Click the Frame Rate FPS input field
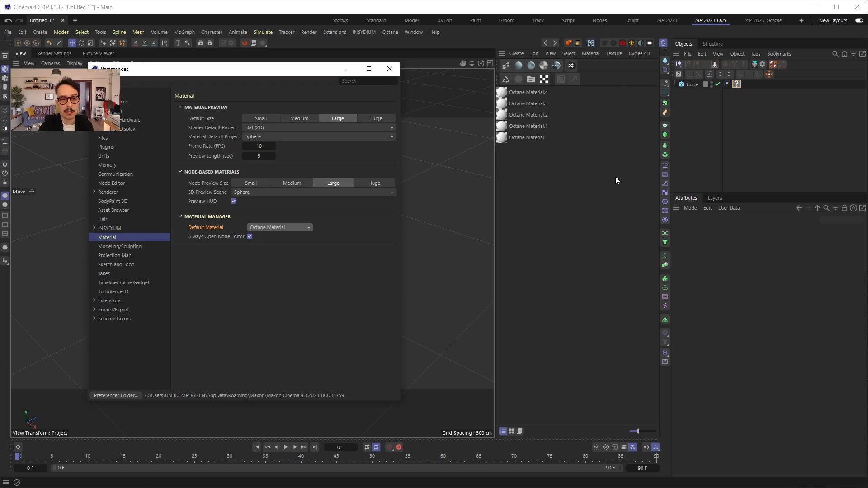The image size is (868, 488). click(x=259, y=146)
